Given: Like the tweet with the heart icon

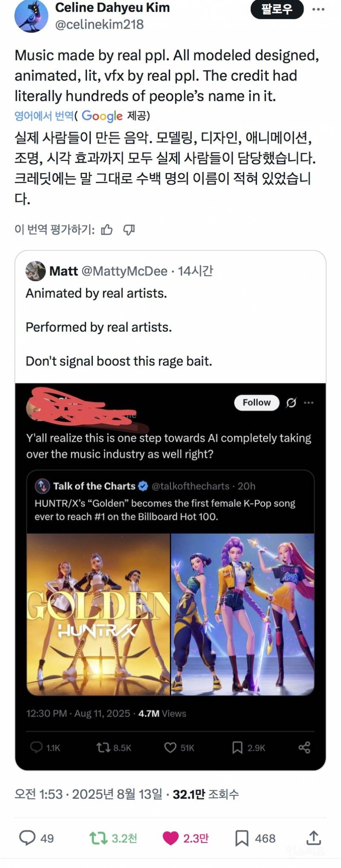Looking at the screenshot, I should (170, 838).
